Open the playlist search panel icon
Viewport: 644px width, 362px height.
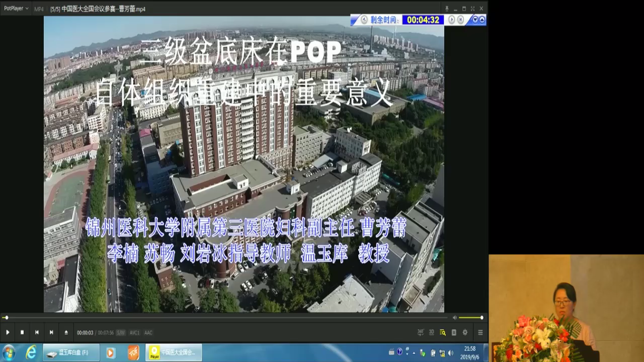pyautogui.click(x=443, y=332)
